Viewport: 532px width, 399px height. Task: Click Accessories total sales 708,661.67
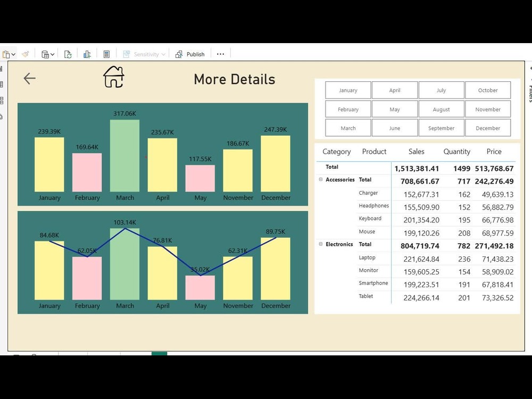(x=420, y=181)
